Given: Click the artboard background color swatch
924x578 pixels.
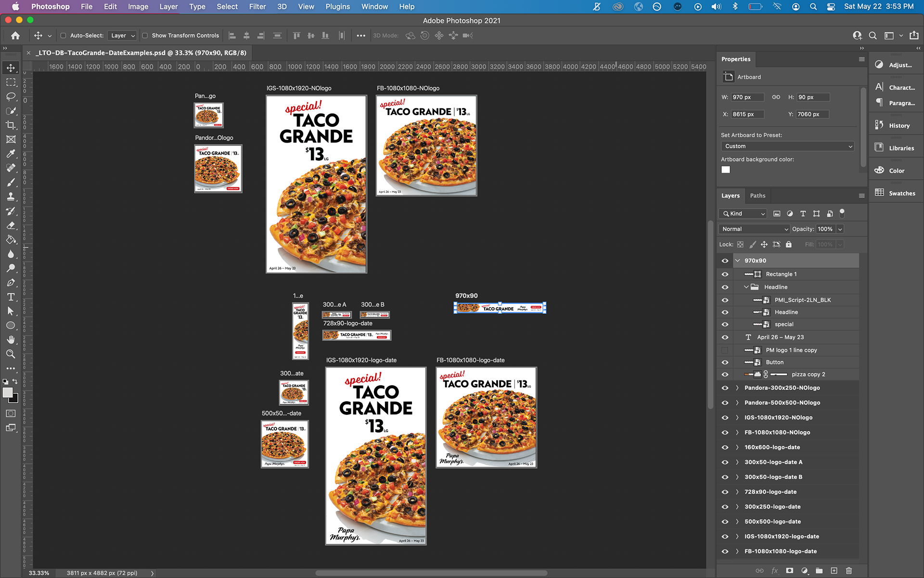Looking at the screenshot, I should (x=726, y=170).
